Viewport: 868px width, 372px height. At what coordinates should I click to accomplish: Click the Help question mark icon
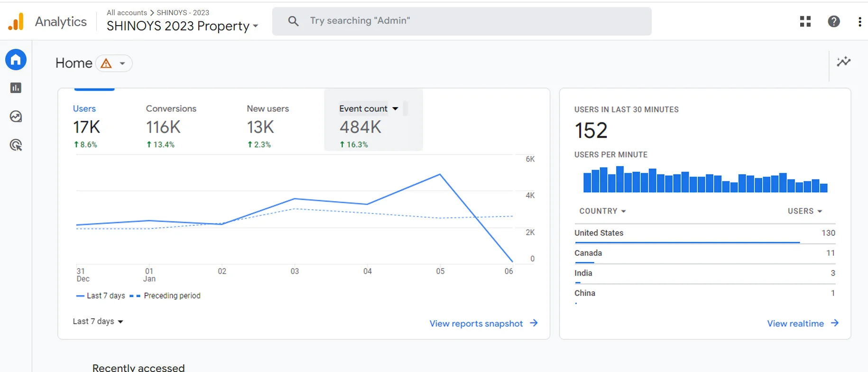834,21
